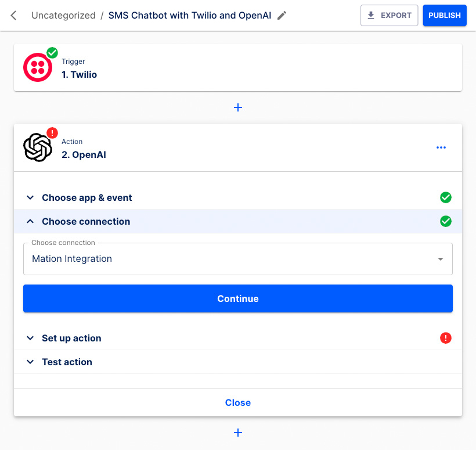The height and width of the screenshot is (450, 476).
Task: Click the plus icon below the OpenAI action
Action: 238,433
